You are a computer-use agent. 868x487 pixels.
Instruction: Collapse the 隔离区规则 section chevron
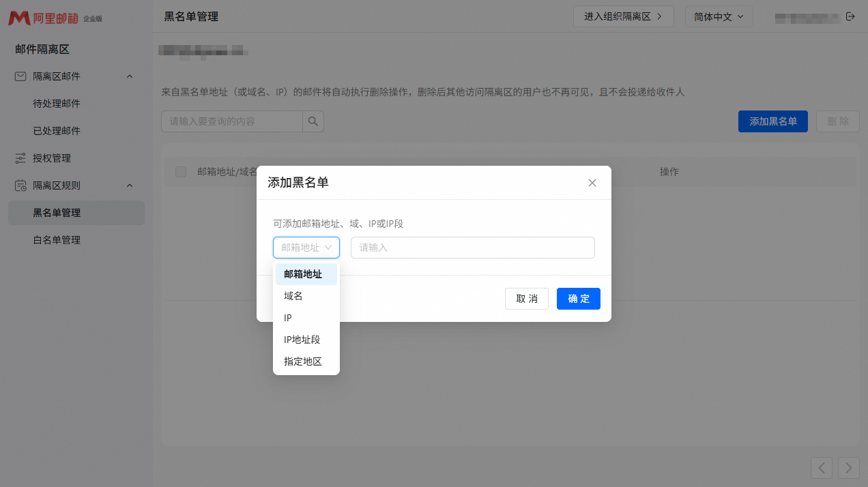130,186
